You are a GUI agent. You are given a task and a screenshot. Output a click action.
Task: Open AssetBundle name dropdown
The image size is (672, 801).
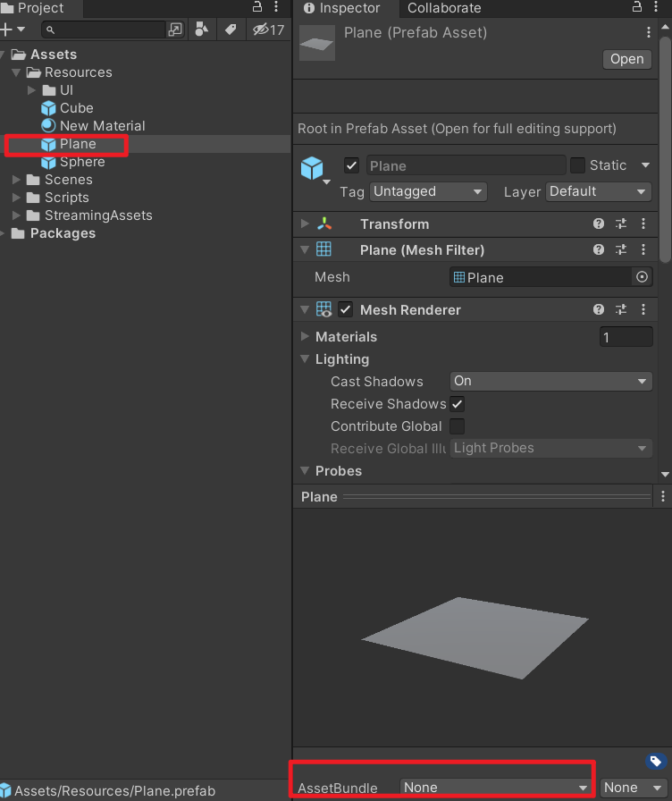pyautogui.click(x=494, y=788)
